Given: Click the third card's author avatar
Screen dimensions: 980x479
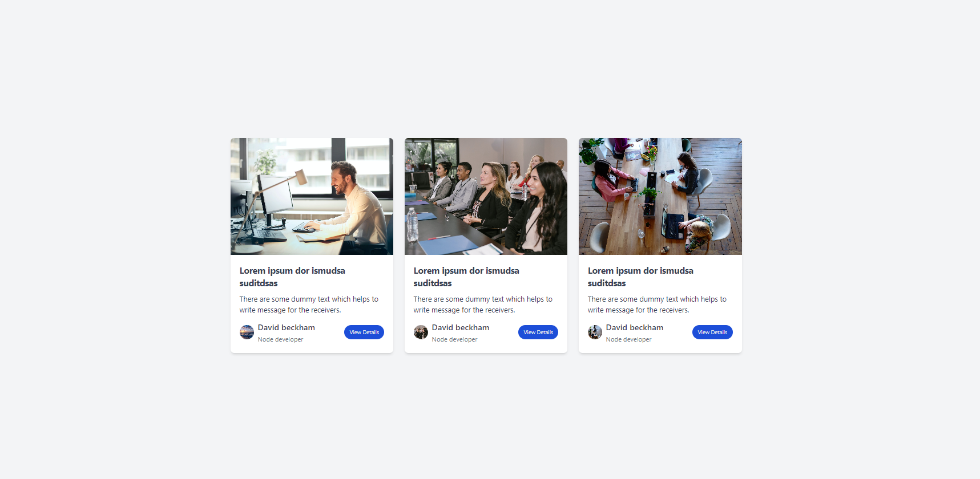Looking at the screenshot, I should point(595,332).
